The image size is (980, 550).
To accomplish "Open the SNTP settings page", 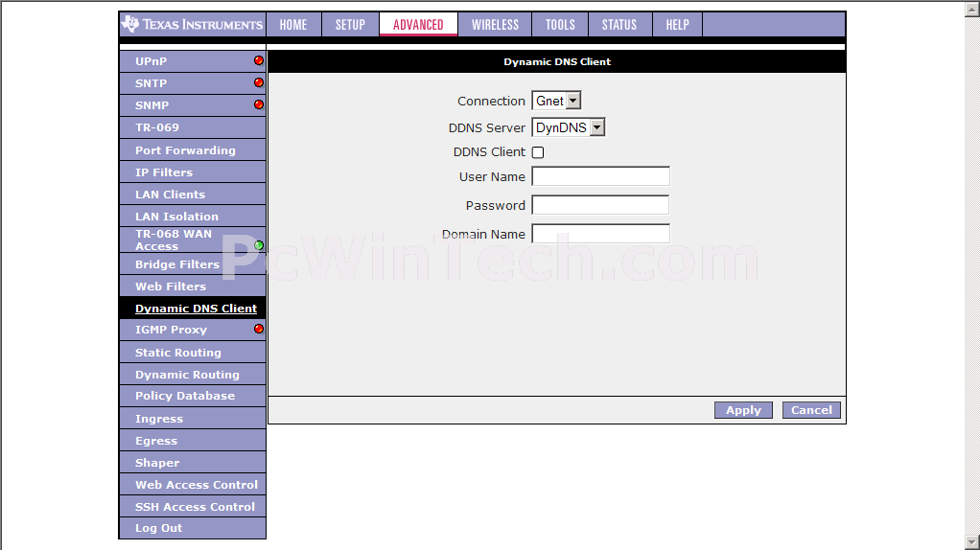I will coord(193,83).
